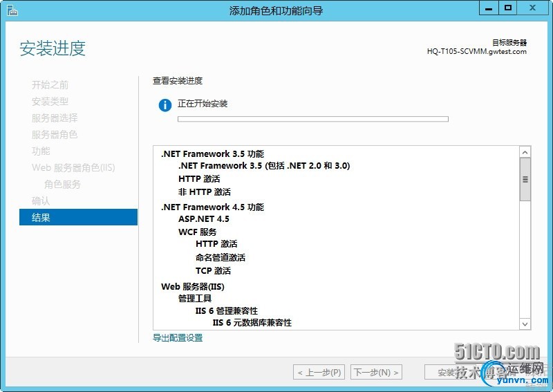The image size is (553, 392).
Task: Click the blue information icon
Action: [165, 105]
